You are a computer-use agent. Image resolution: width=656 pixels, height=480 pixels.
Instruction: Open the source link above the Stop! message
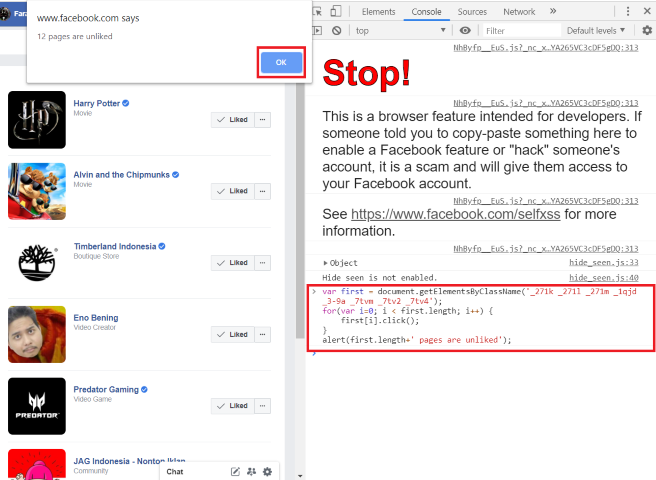(x=546, y=48)
